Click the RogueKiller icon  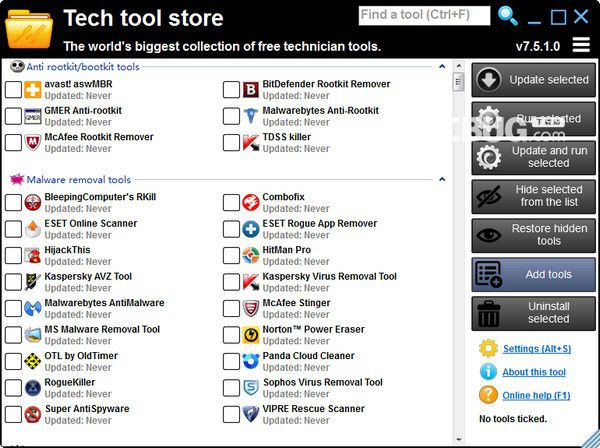(x=33, y=388)
